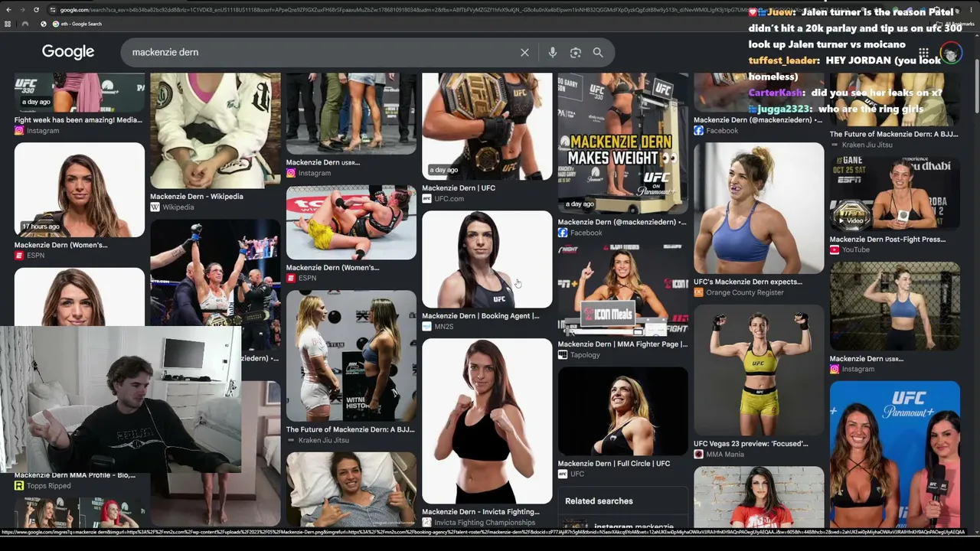980x551 pixels.
Task: Click the 'Related searches' heading
Action: pos(599,501)
